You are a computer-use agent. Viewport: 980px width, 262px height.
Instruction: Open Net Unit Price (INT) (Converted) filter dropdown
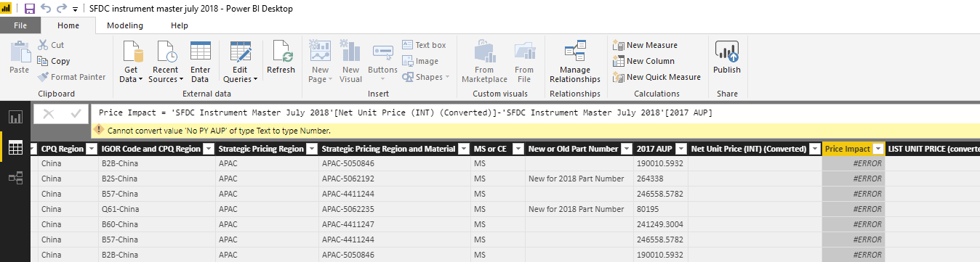tap(814, 149)
